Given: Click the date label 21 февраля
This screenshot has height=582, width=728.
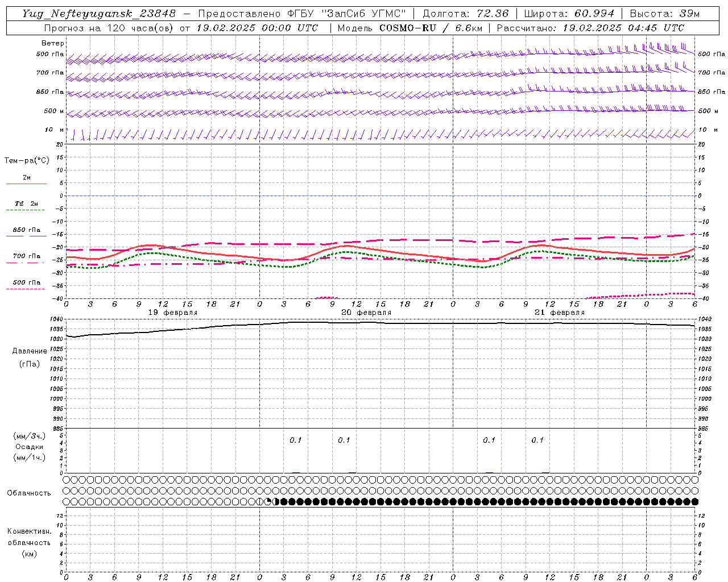Looking at the screenshot, I should point(560,313).
